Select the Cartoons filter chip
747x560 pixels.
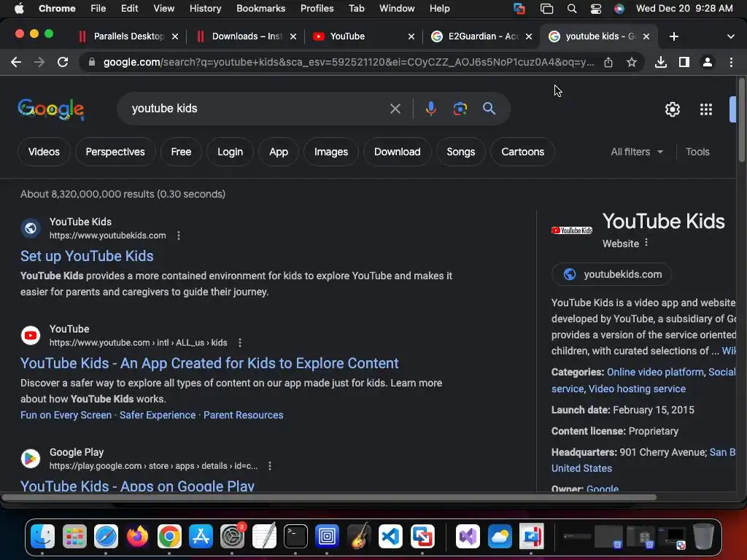(x=522, y=152)
